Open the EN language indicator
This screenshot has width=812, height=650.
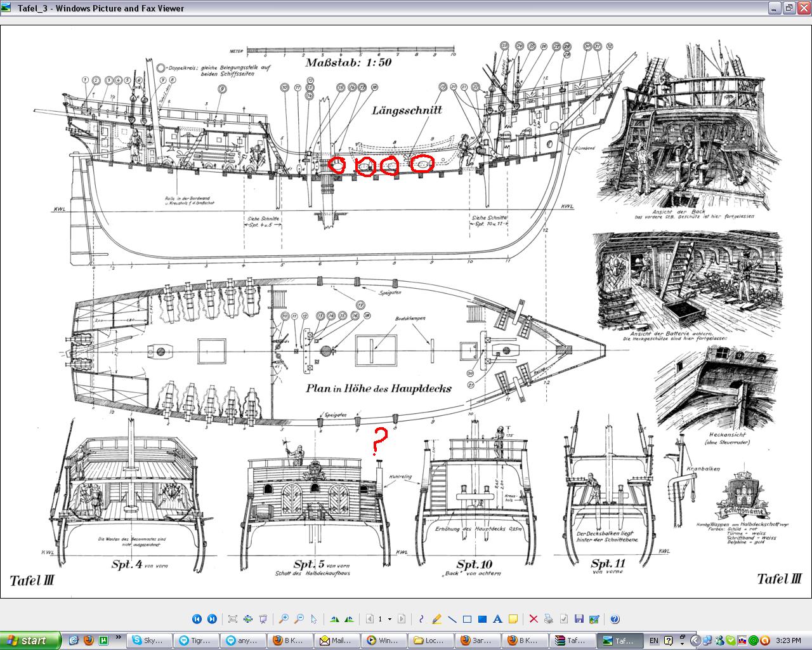[x=654, y=640]
